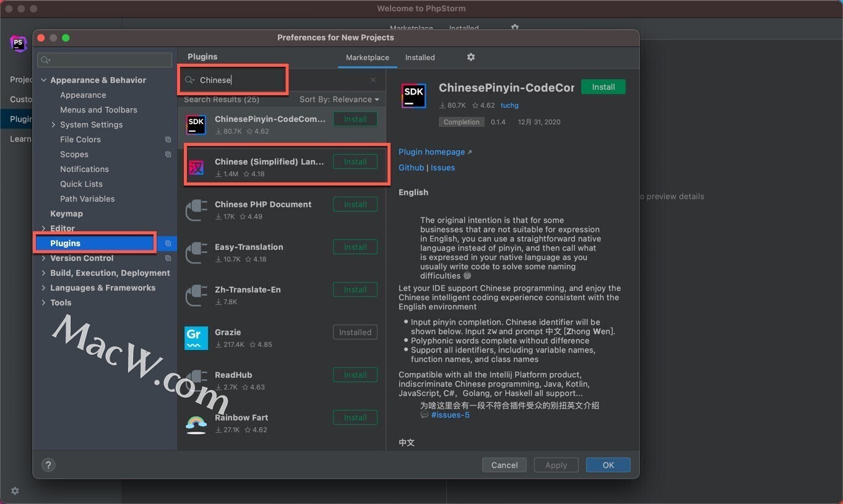Open the Plugin homepage link

point(432,152)
